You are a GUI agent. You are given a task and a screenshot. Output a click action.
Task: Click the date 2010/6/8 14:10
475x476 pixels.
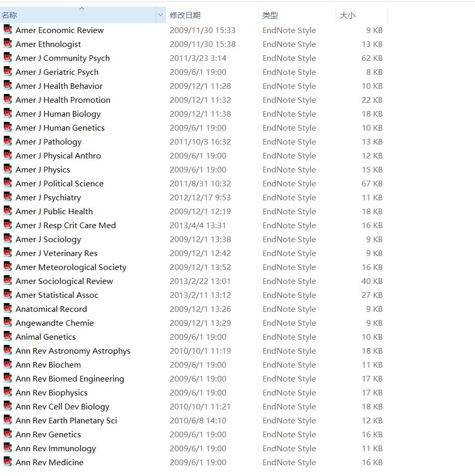pos(198,420)
